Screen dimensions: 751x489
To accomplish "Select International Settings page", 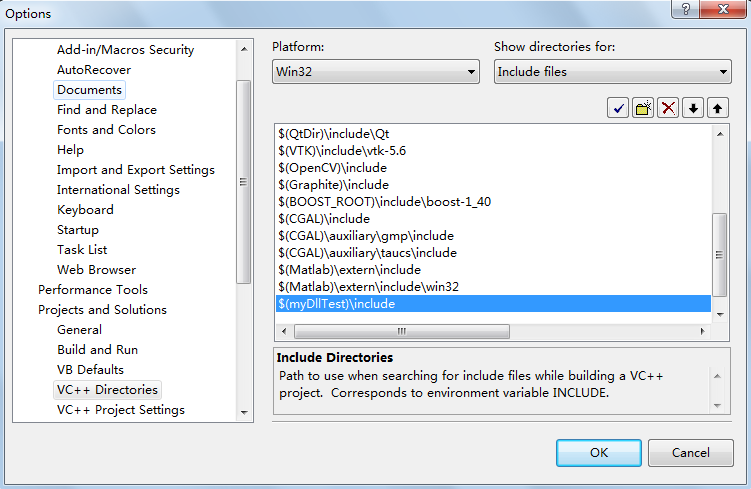I will 118,190.
